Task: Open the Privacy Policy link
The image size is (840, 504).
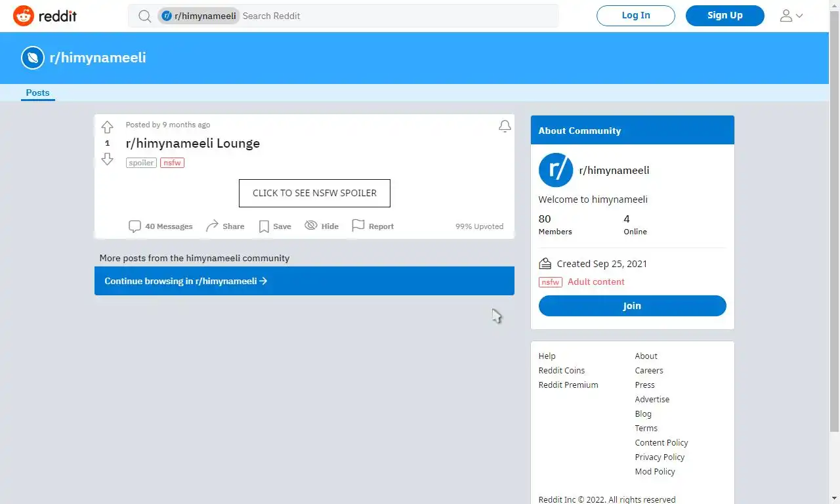Action: tap(660, 457)
